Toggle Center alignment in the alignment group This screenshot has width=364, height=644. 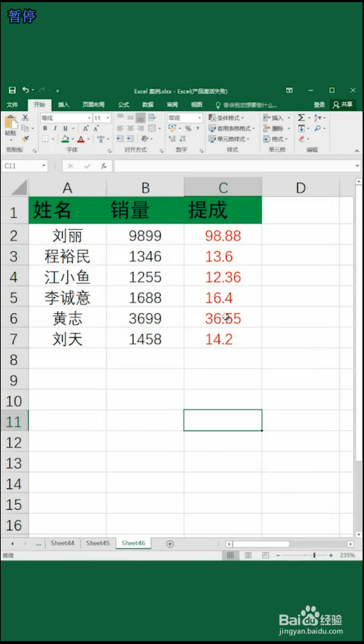coord(130,128)
